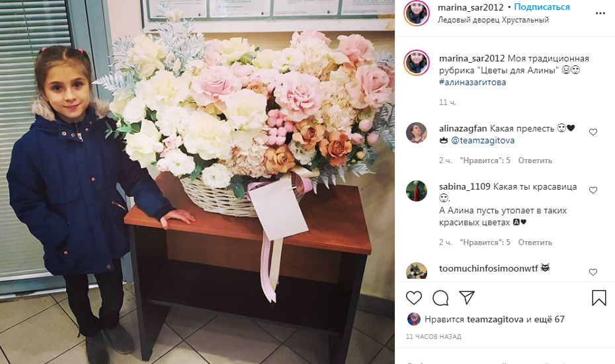Open marina_sar2012 profile picture in header

pyautogui.click(x=417, y=13)
